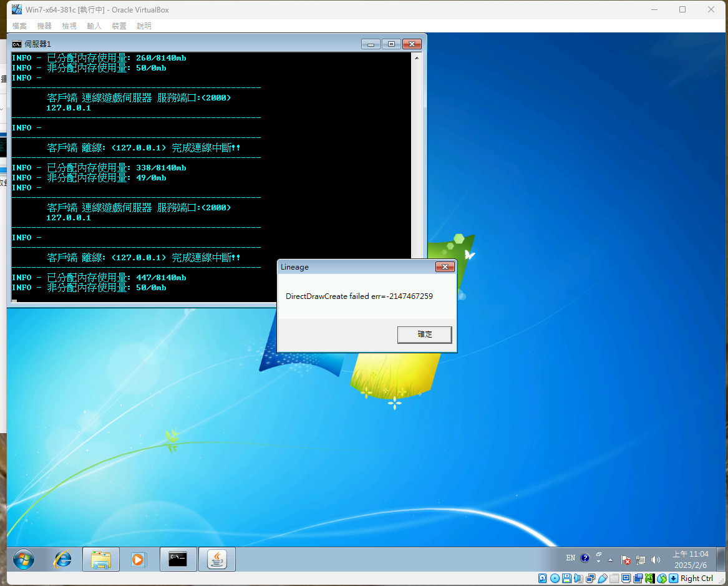Viewport: 728px width, 586px height.
Task: Click the EN language indicator in the tray
Action: tap(571, 558)
